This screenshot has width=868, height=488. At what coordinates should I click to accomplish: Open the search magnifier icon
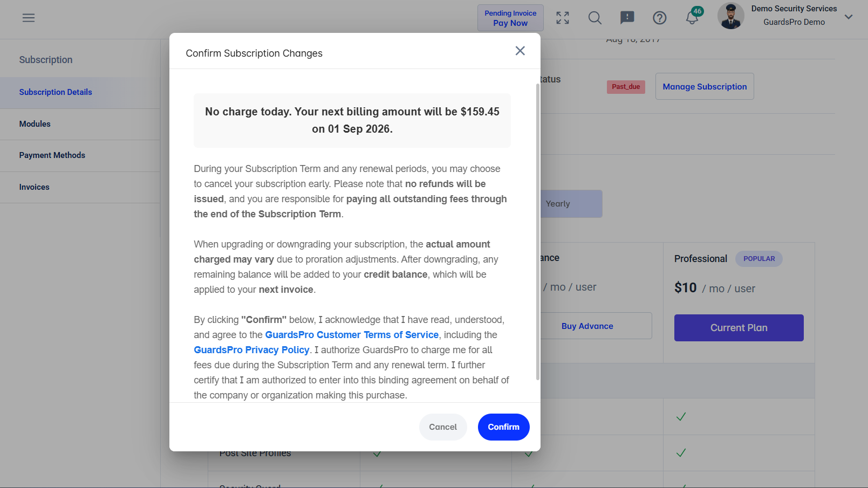[x=595, y=18]
